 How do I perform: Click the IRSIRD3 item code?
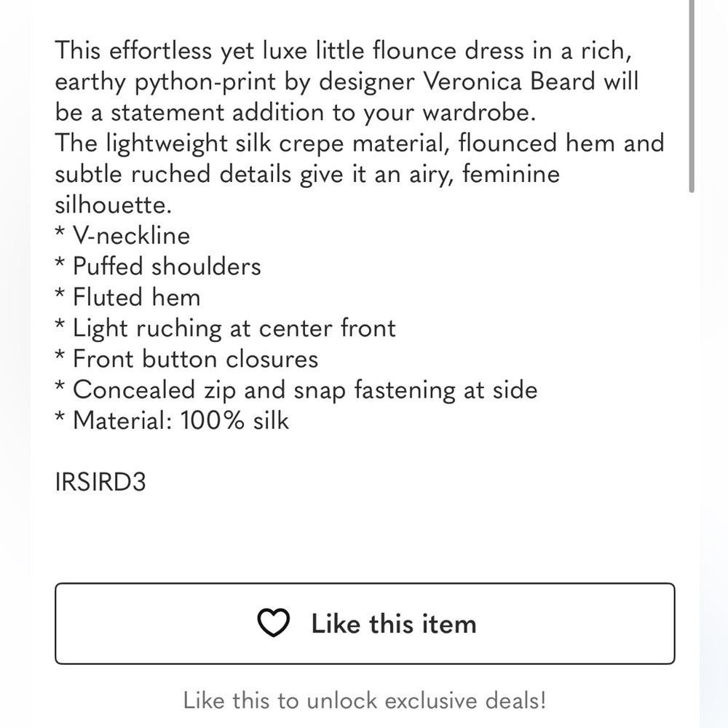tap(100, 482)
